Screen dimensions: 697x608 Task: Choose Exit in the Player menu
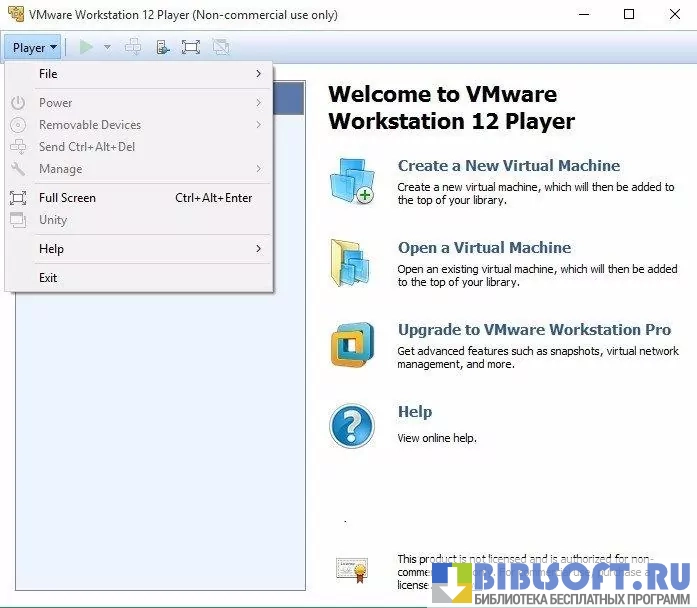tap(48, 278)
